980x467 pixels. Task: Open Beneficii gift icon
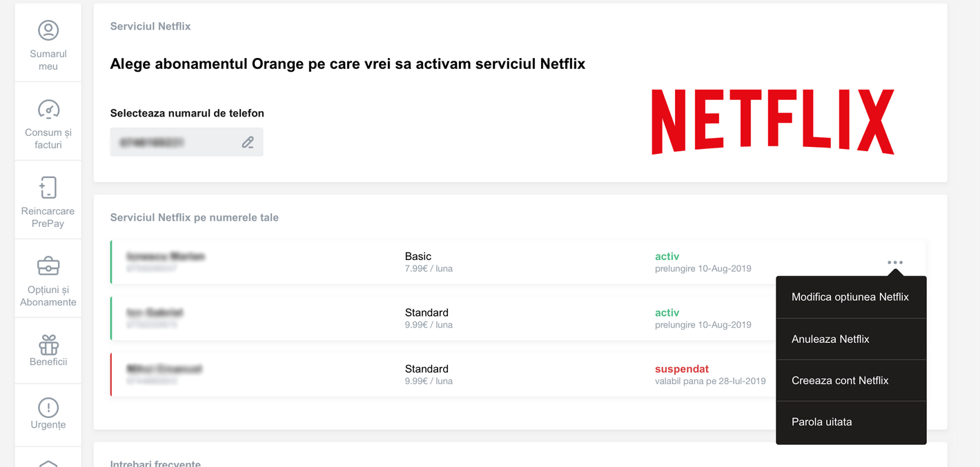click(48, 344)
